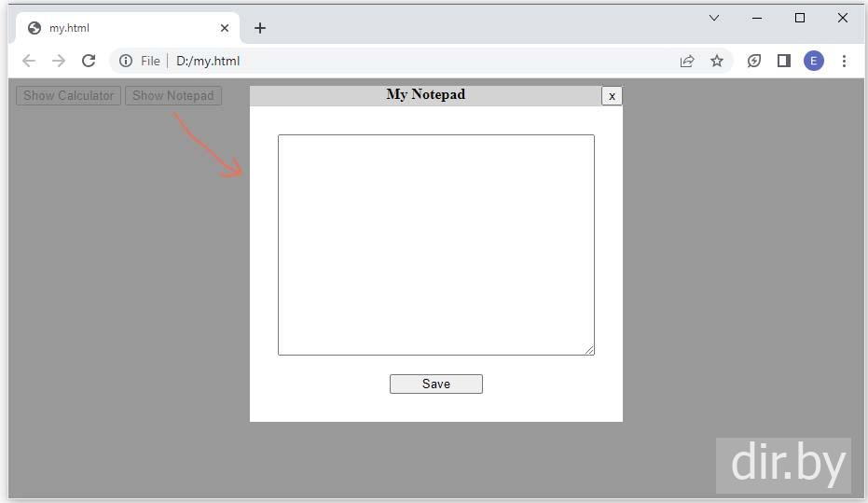Open the Chrome three-dot menu
The width and height of the screenshot is (868, 503).
coord(844,61)
